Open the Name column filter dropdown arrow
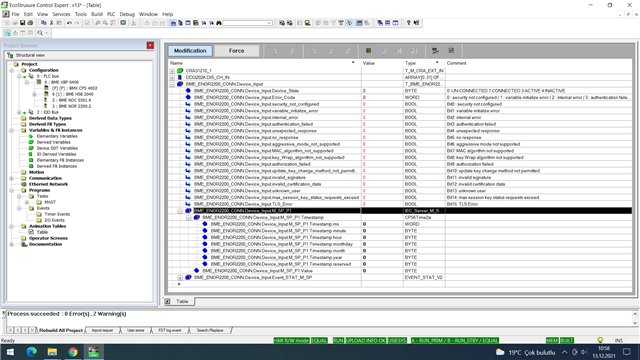Viewport: 640px width, 360px height. click(x=353, y=63)
